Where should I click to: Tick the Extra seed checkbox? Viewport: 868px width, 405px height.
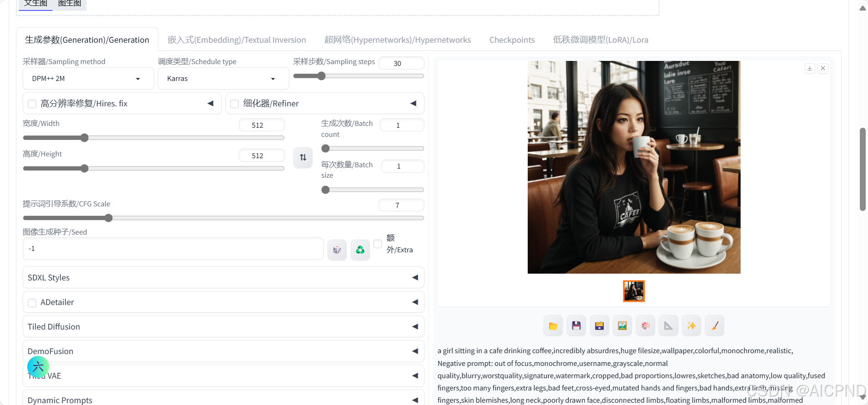(378, 244)
